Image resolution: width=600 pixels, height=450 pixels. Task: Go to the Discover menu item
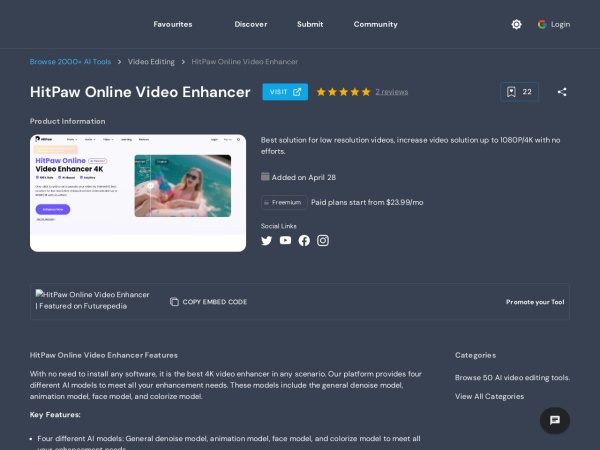pyautogui.click(x=251, y=24)
